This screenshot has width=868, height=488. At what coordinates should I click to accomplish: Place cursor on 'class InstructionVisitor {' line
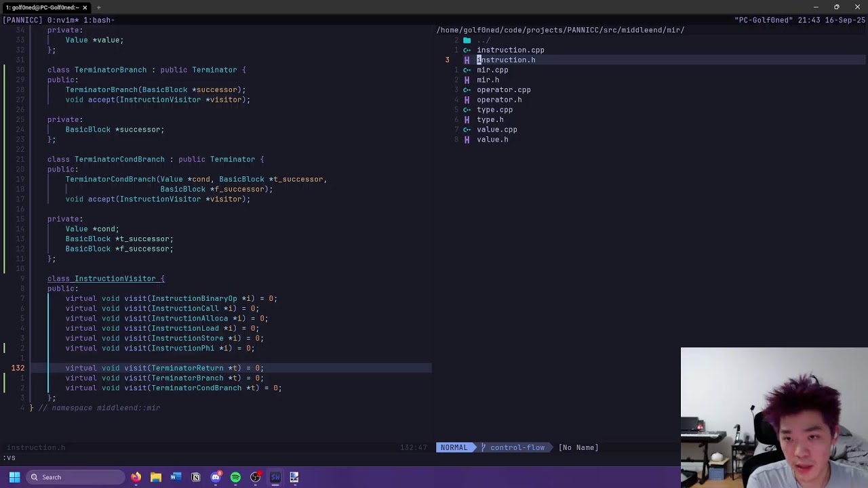coord(106,279)
